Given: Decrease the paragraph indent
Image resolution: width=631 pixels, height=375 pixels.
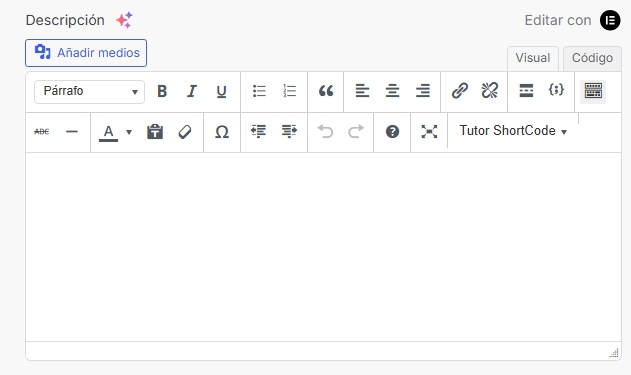Looking at the screenshot, I should tap(258, 132).
